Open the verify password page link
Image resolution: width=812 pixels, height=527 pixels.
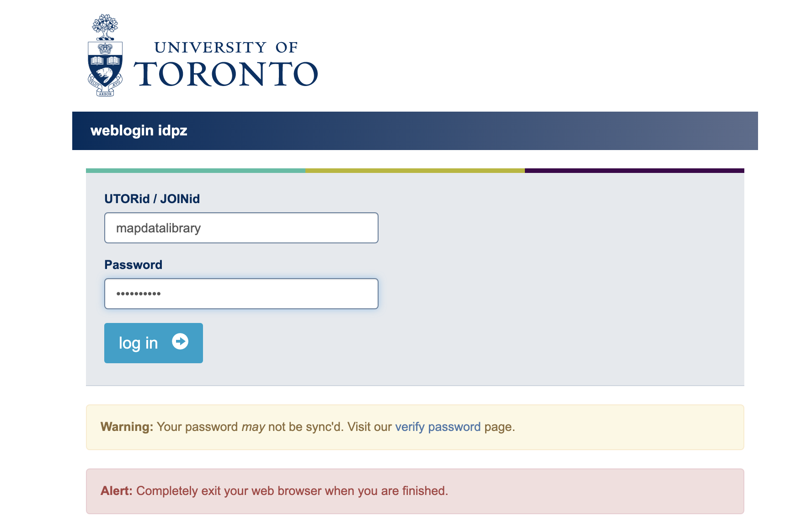[437, 427]
